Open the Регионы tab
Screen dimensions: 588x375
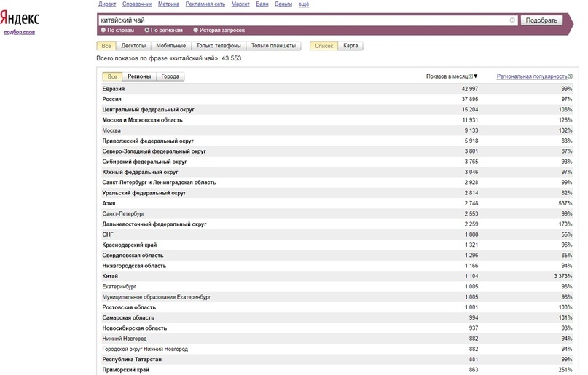coord(138,76)
